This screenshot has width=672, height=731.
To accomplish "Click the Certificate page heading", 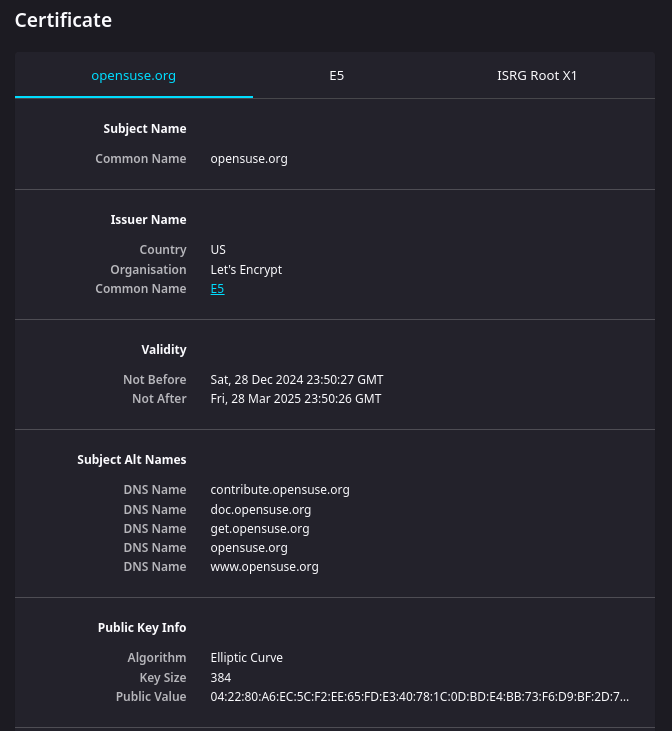I will point(63,20).
